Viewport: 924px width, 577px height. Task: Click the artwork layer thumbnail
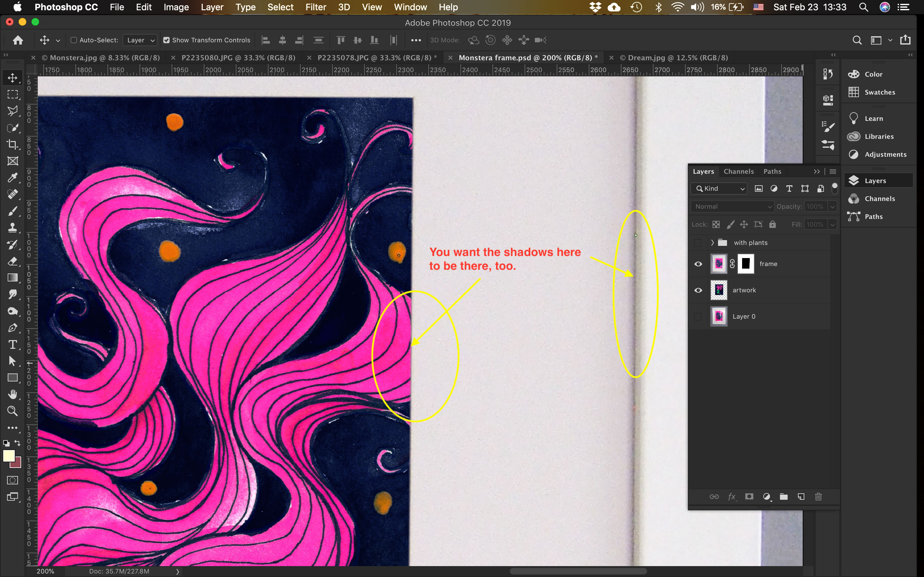718,290
